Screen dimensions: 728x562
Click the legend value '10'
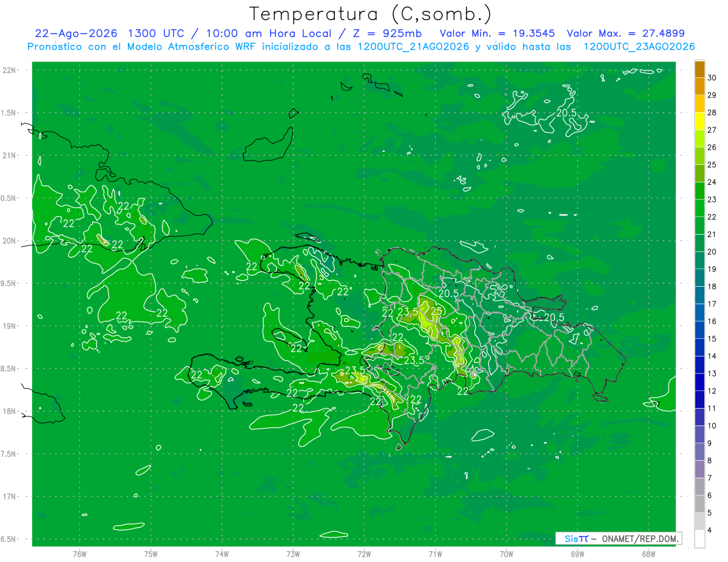[x=712, y=426]
